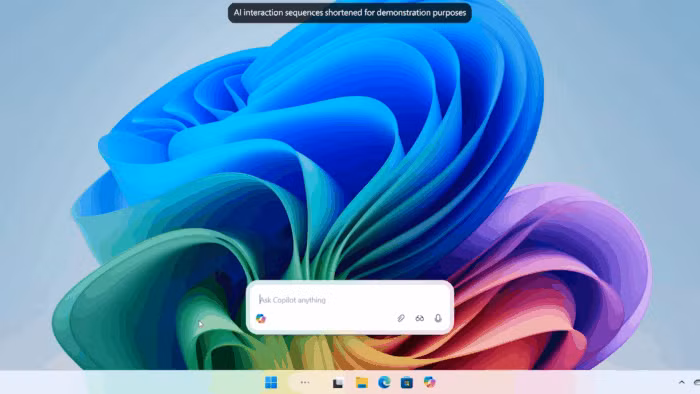This screenshot has height=394, width=700.
Task: Expand the hidden system tray icons chevron
Action: [x=682, y=382]
